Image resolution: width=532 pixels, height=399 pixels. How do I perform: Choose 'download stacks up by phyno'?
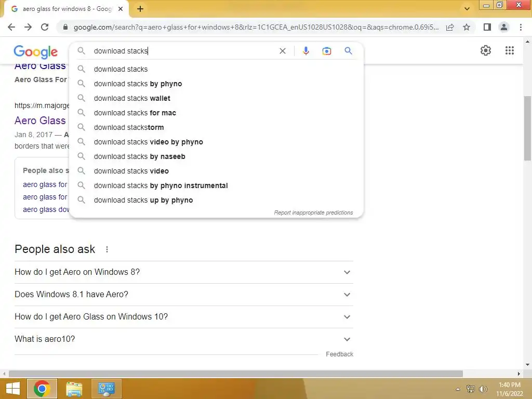pos(216,201)
